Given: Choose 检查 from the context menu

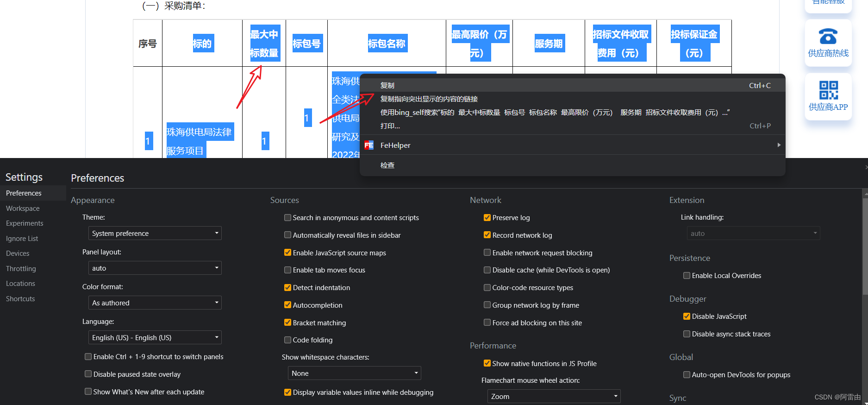Looking at the screenshot, I should click(573, 165).
